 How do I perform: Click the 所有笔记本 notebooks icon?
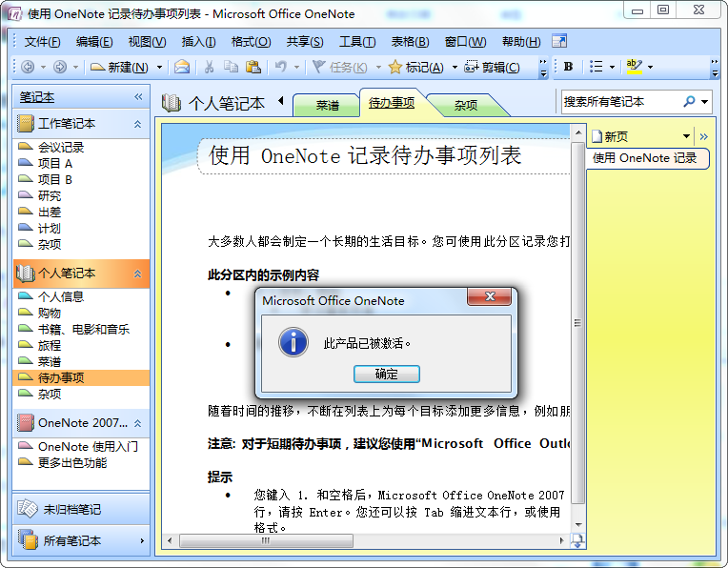coord(28,540)
